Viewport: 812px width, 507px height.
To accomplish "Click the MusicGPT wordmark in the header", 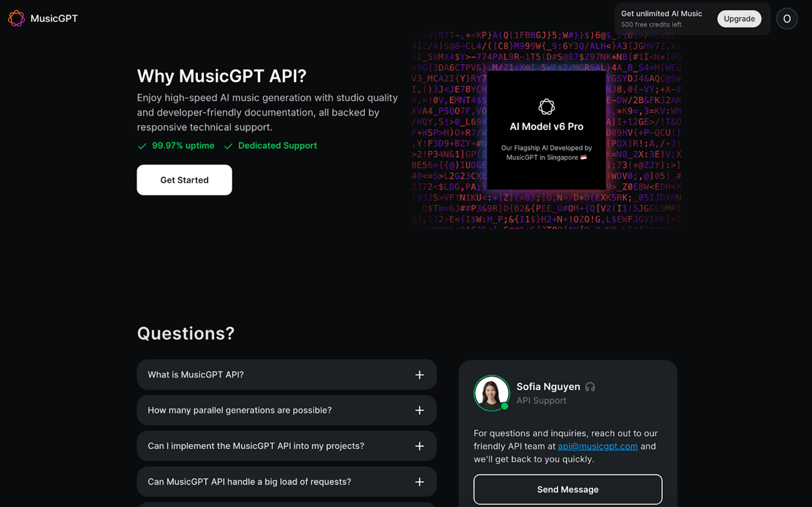I will tap(54, 18).
